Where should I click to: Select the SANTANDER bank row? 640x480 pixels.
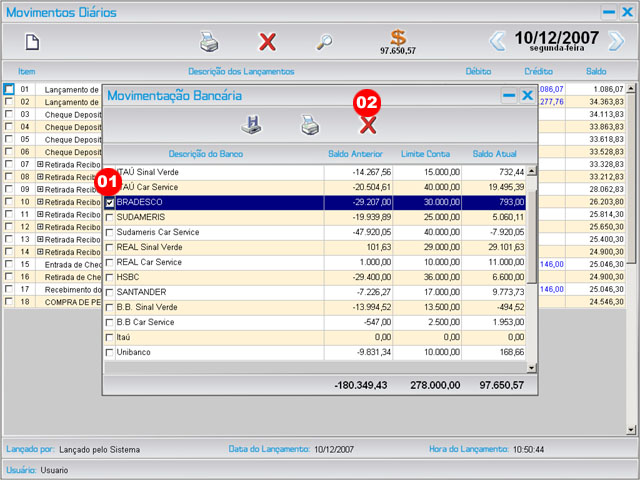pyautogui.click(x=200, y=292)
